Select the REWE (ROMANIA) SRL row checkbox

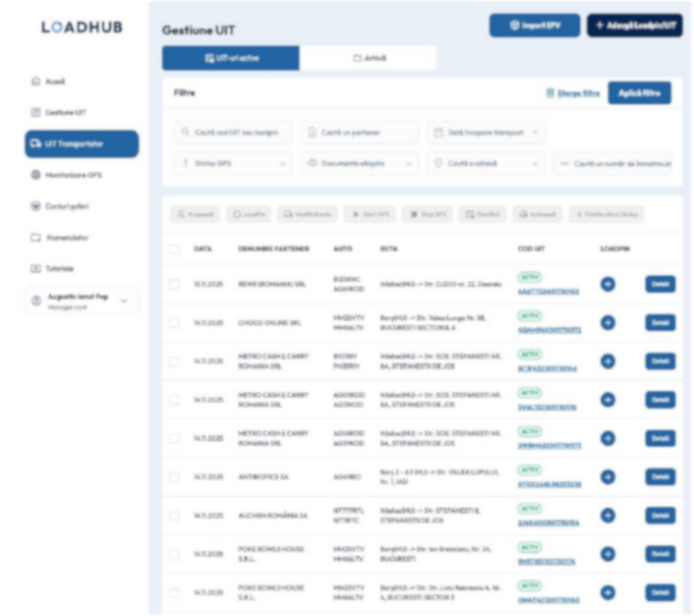174,284
